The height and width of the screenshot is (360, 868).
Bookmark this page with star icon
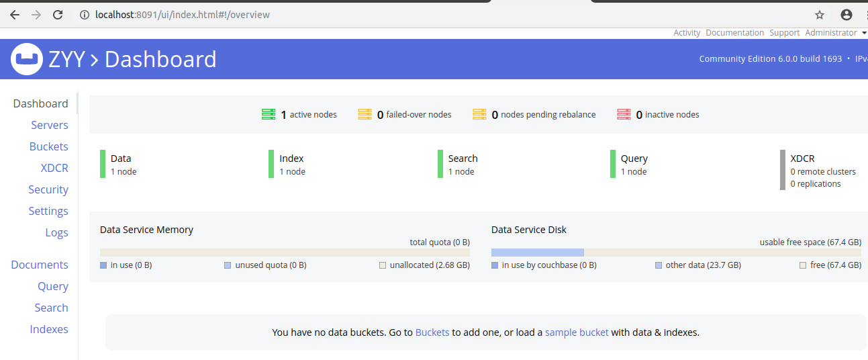click(x=819, y=15)
